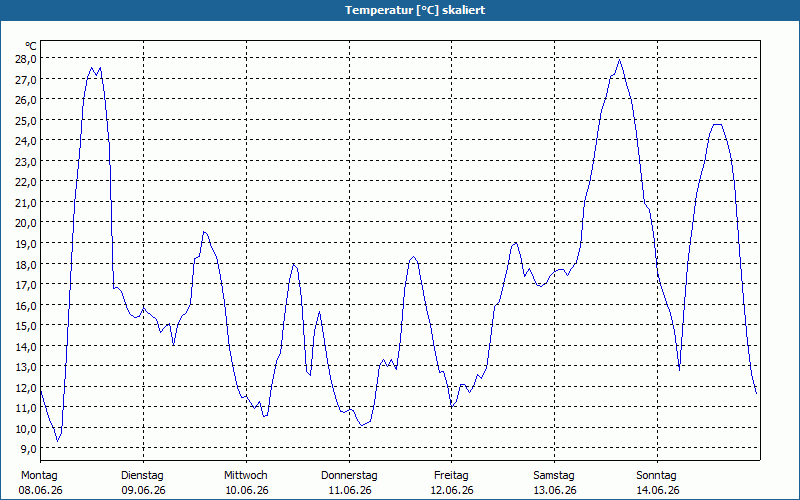Click the '21,0' y-axis label
The width and height of the screenshot is (800, 500).
[x=26, y=203]
